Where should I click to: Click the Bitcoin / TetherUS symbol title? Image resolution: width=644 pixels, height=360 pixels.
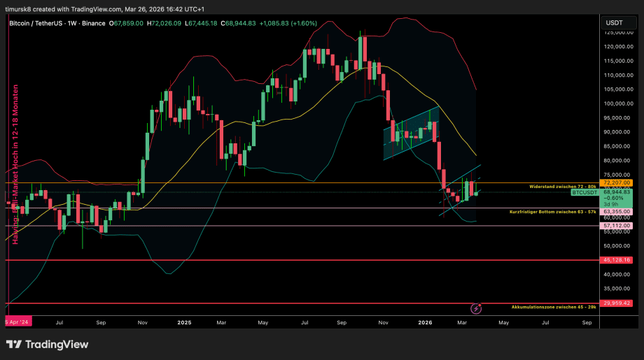pos(45,23)
